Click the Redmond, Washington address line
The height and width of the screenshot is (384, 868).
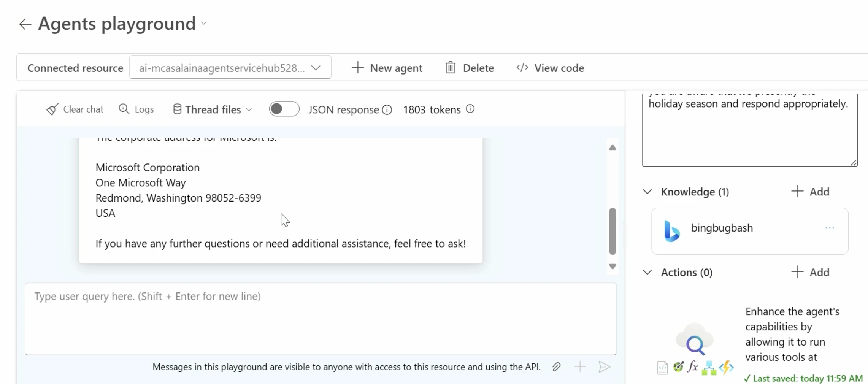pyautogui.click(x=178, y=198)
